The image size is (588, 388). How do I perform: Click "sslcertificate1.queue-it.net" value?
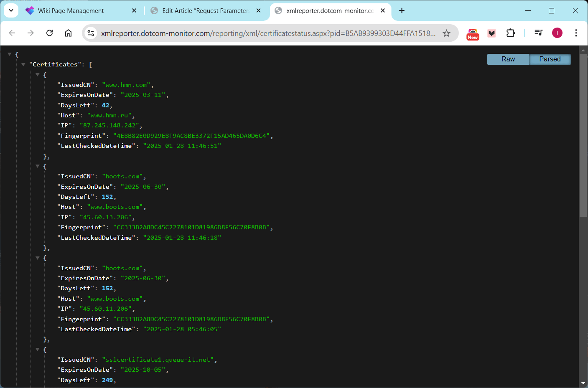(x=158, y=360)
